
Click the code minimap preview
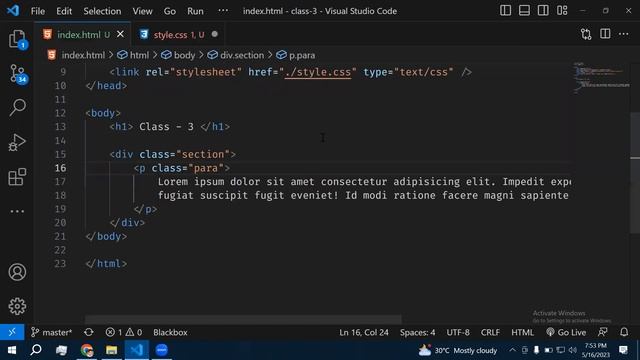tap(601, 78)
